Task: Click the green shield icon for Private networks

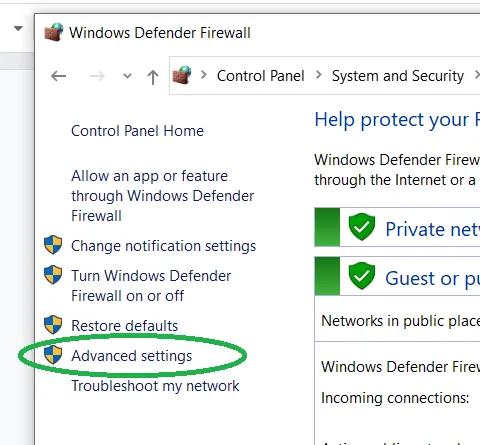Action: click(x=362, y=227)
